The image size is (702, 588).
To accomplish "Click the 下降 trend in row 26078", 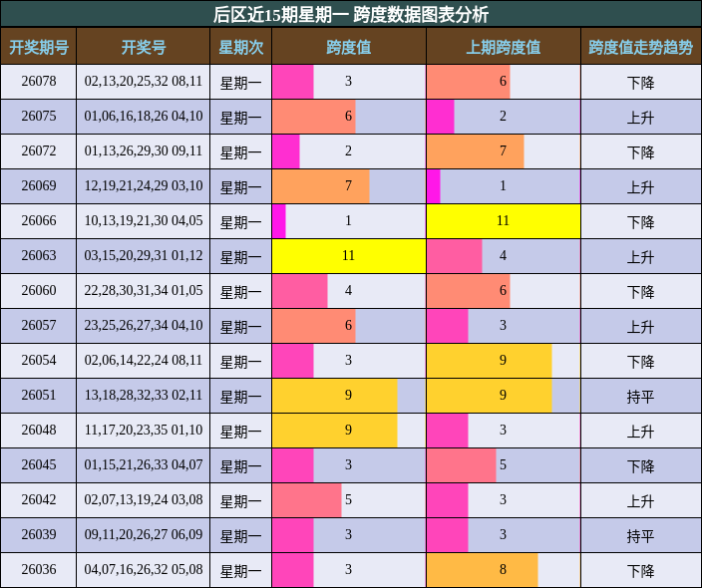I will (x=640, y=83).
